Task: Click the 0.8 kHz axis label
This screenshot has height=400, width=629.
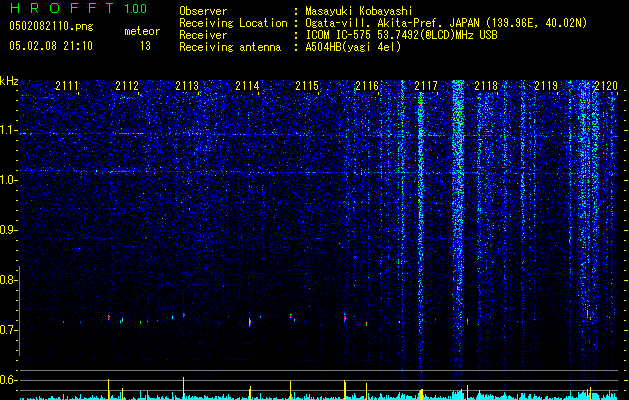Action: pos(8,280)
